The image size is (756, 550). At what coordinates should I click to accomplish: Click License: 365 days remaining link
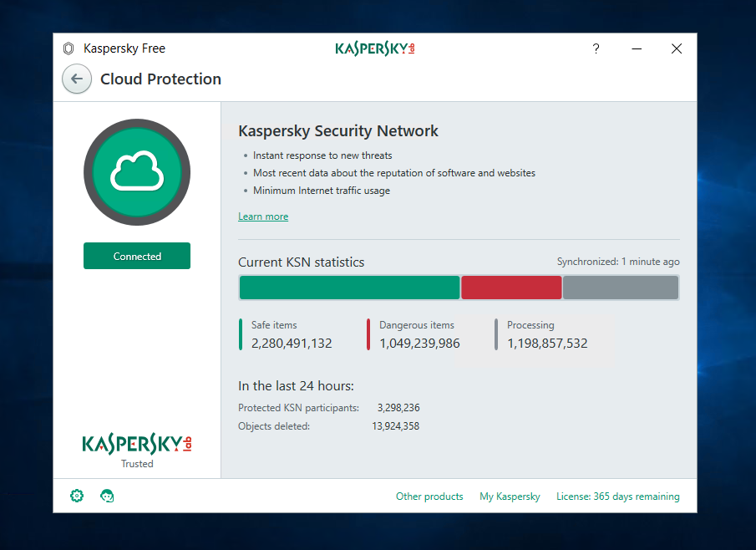pyautogui.click(x=617, y=497)
